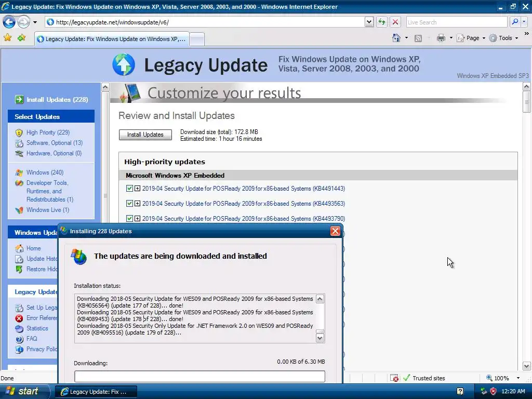
Task: Click the Windows Start button
Action: click(24, 391)
